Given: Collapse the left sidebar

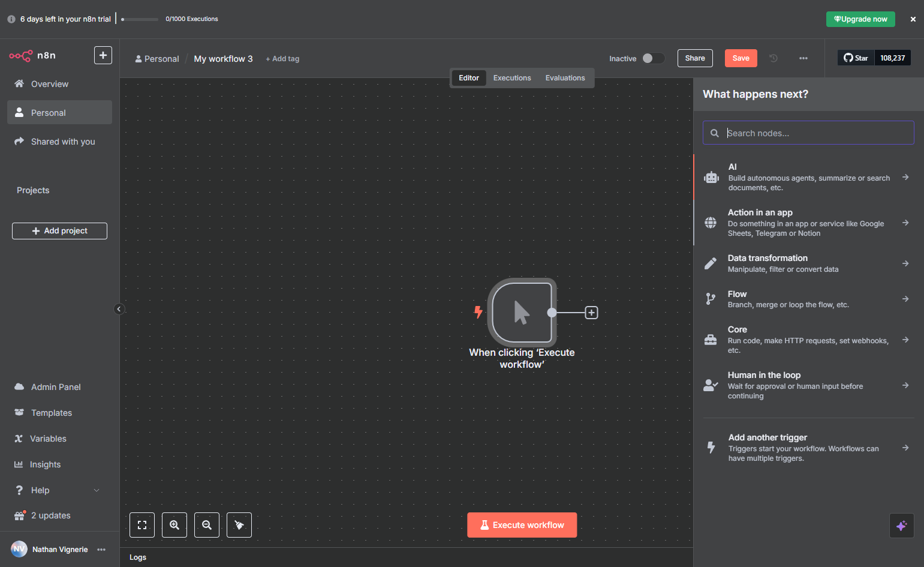Looking at the screenshot, I should [x=119, y=309].
